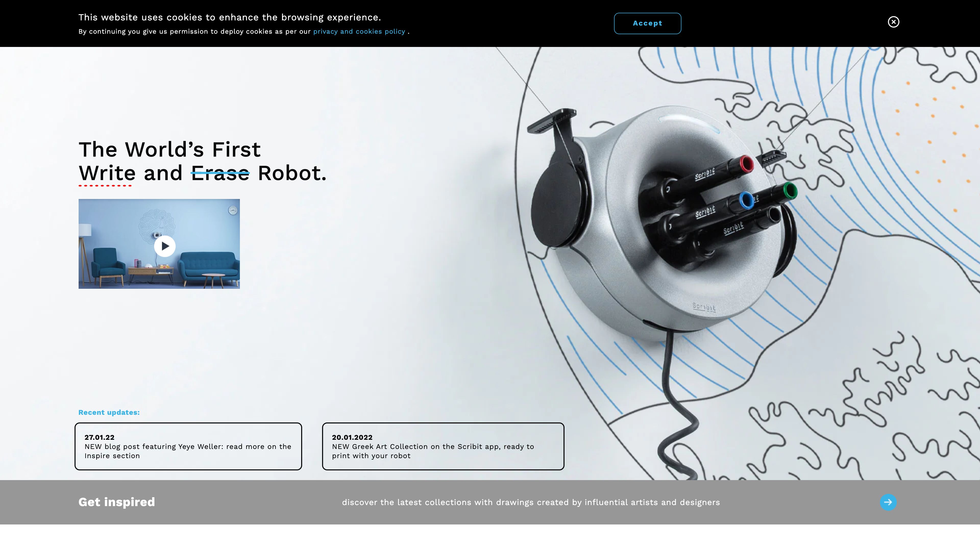The height and width of the screenshot is (551, 980).
Task: Click the strikethrough word Erase in the headline
Action: 220,173
